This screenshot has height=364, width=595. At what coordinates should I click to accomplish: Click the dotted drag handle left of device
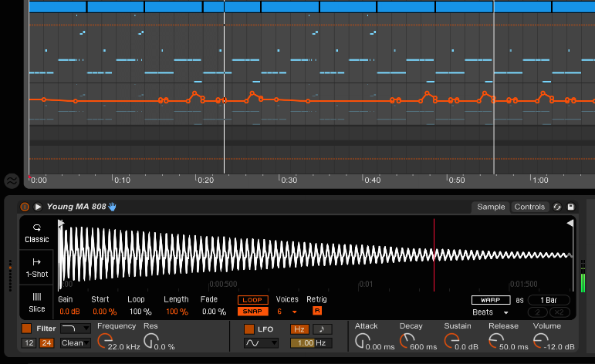[x=10, y=275]
